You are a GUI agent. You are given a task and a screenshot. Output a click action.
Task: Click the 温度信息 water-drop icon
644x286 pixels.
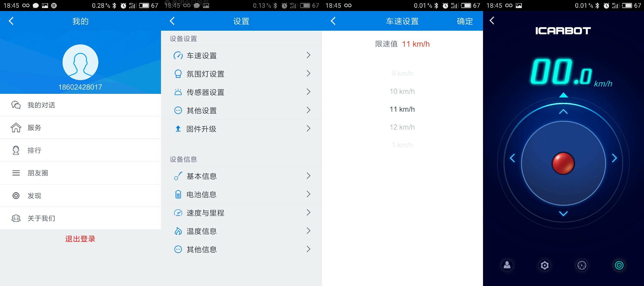point(178,231)
